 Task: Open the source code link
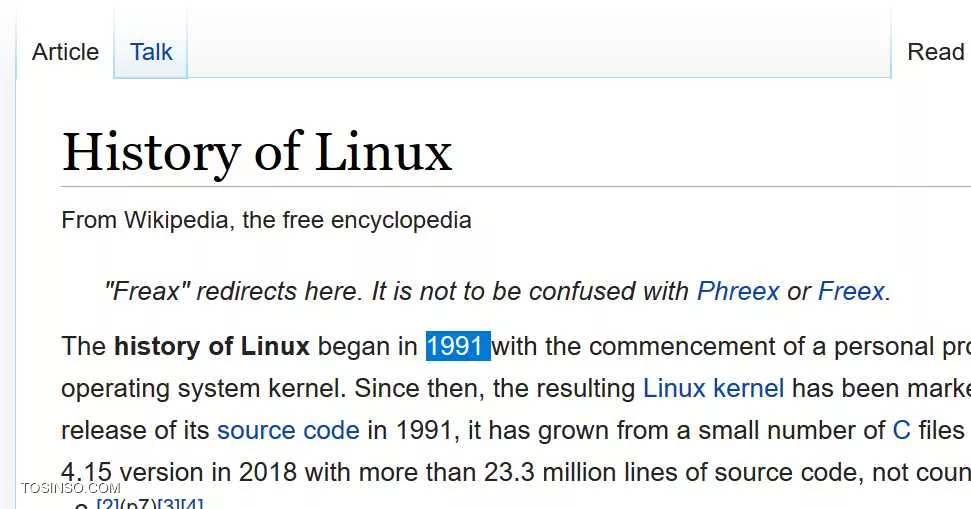point(288,430)
